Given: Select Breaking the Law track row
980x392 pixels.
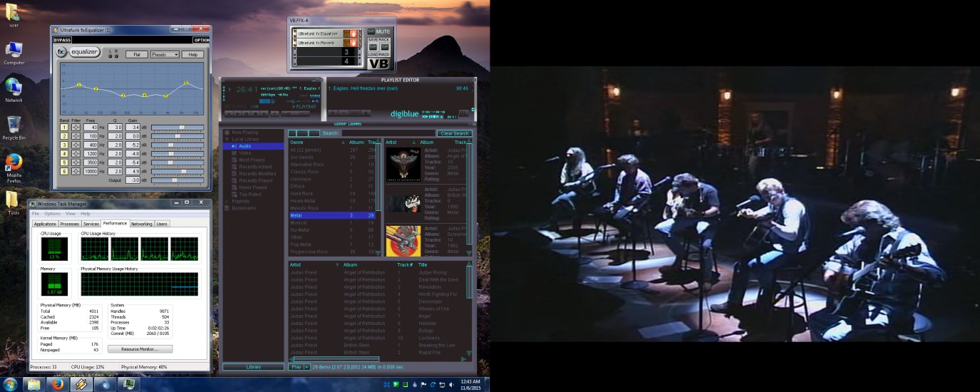Looking at the screenshot, I should pyautogui.click(x=377, y=345).
